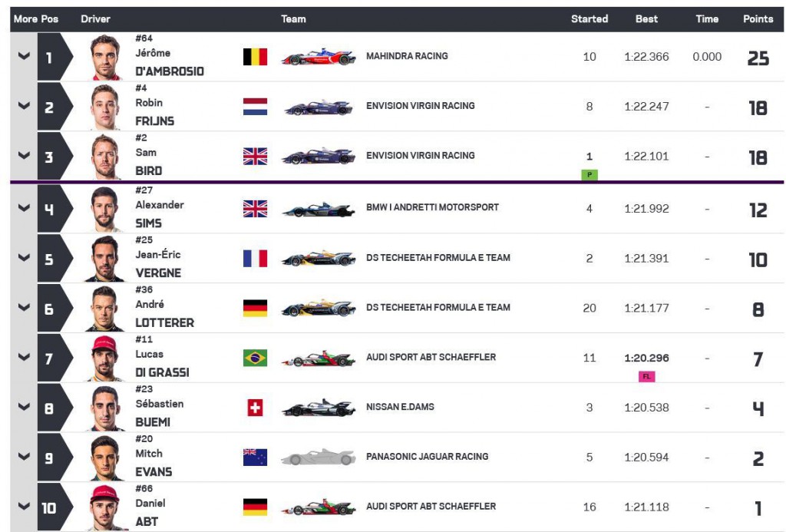Image resolution: width=786 pixels, height=532 pixels.
Task: Expand details for position 1 D'Ambrosio row
Action: [24, 56]
